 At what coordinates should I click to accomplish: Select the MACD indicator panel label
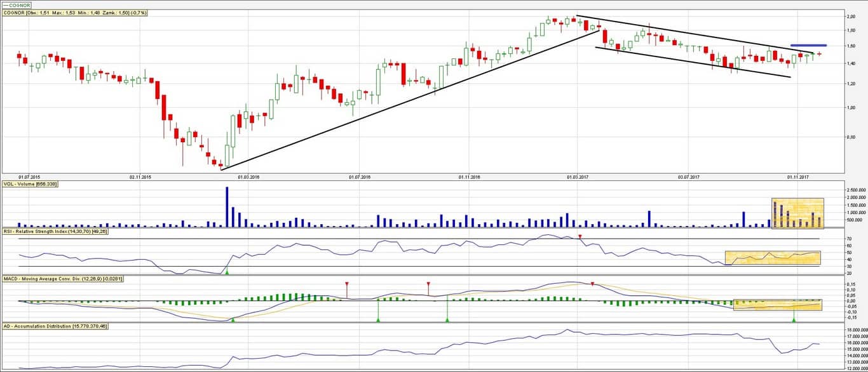coord(62,278)
